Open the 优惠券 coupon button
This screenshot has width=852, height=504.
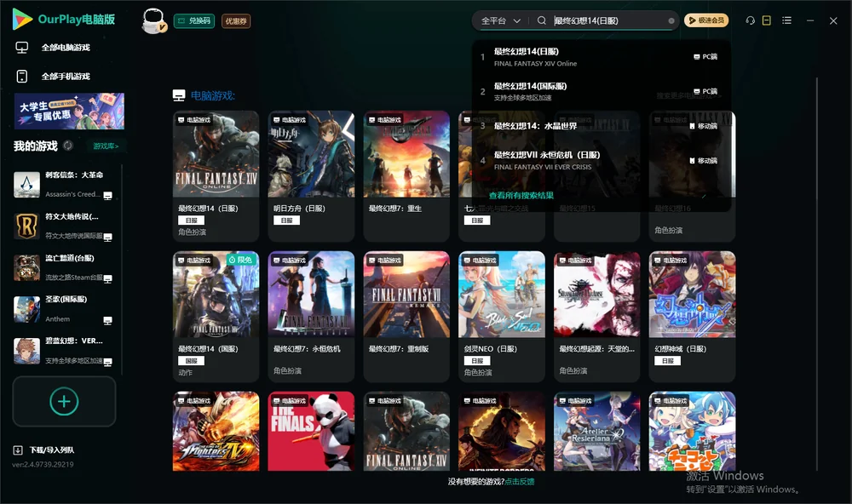[236, 21]
